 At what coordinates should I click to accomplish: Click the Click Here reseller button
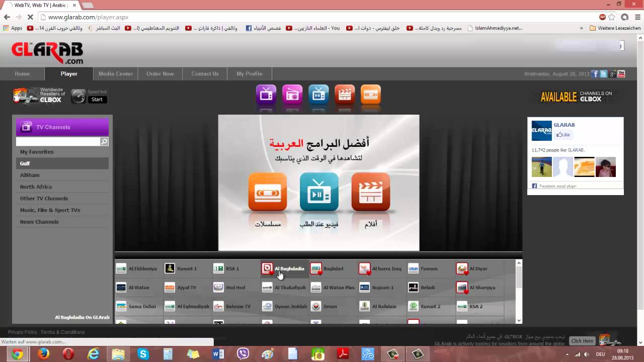point(582,341)
